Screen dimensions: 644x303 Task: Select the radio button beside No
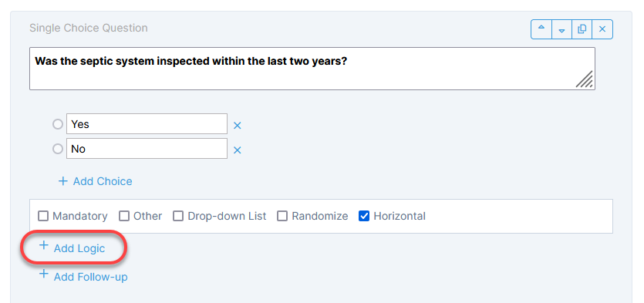[58, 149]
